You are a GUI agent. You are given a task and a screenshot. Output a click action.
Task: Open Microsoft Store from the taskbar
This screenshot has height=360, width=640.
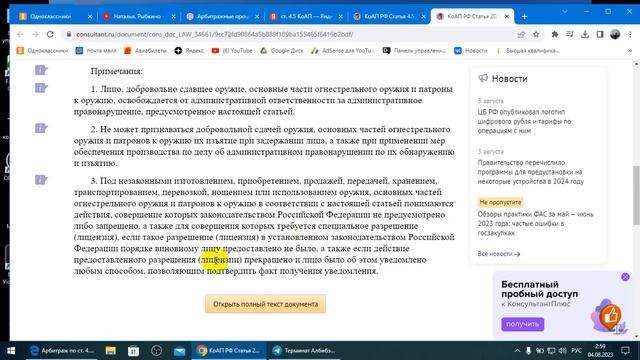(x=133, y=351)
